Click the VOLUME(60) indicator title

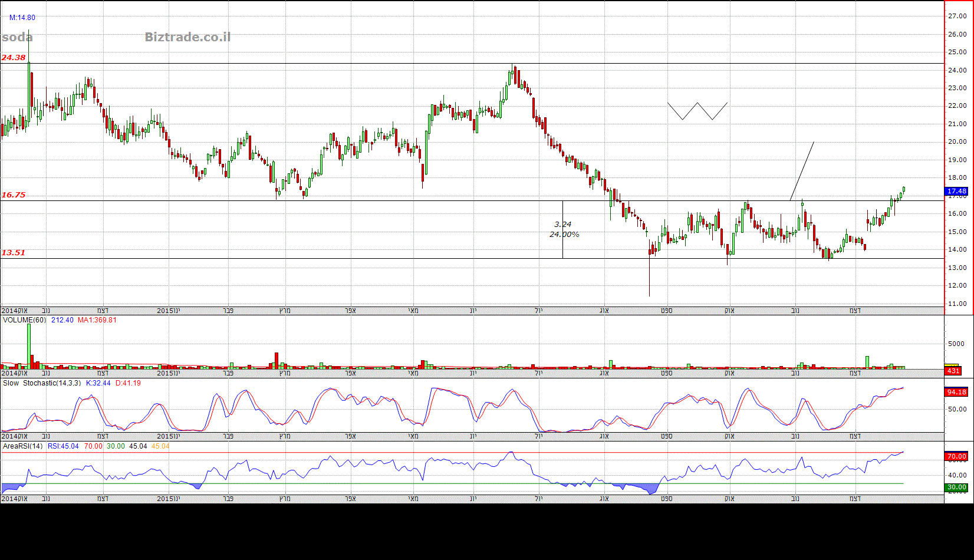tap(24, 320)
